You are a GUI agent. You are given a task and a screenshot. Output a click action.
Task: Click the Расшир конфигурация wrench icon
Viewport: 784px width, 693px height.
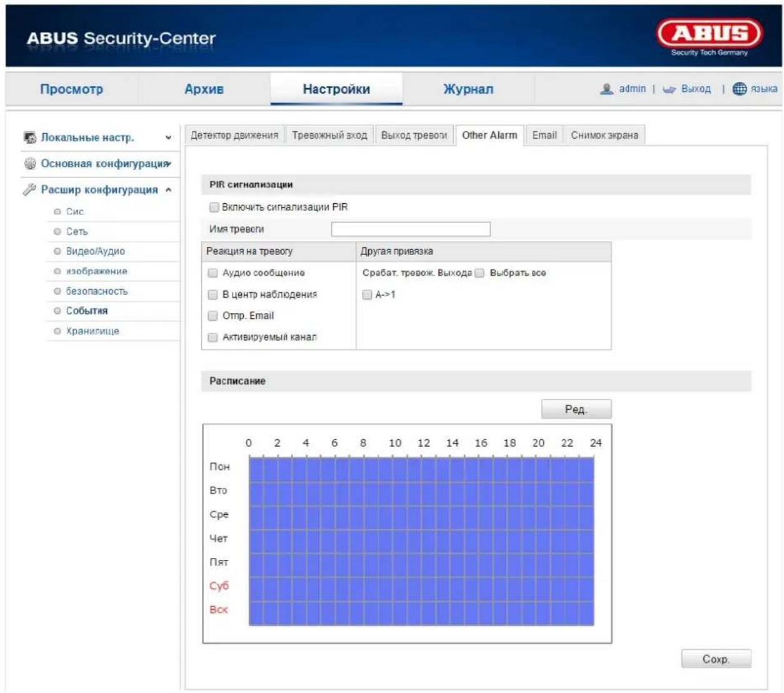click(x=29, y=189)
